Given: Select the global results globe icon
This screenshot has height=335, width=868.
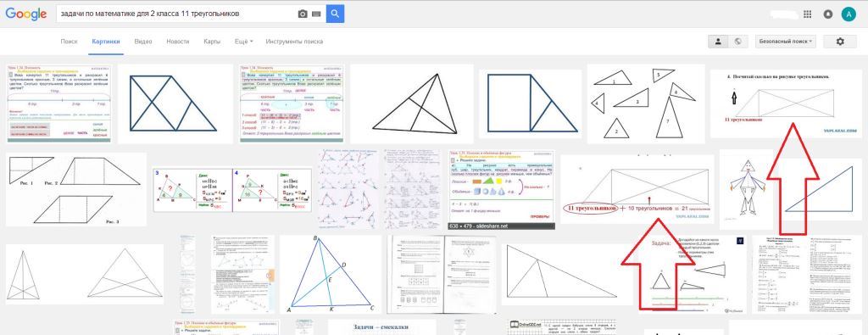Looking at the screenshot, I should [737, 42].
